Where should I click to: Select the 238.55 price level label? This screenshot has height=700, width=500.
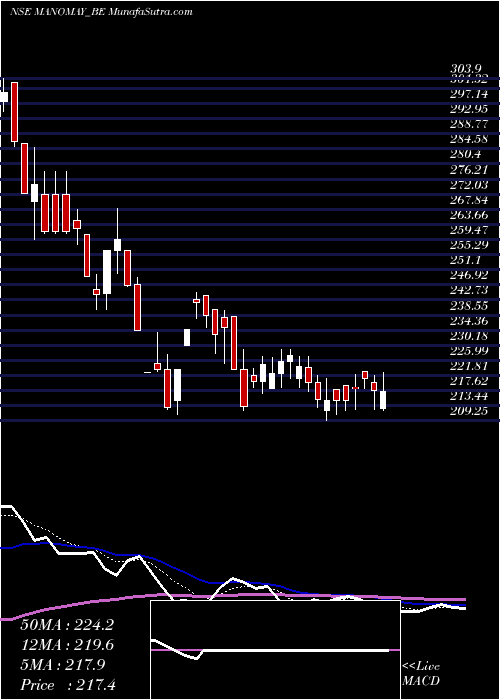469,305
